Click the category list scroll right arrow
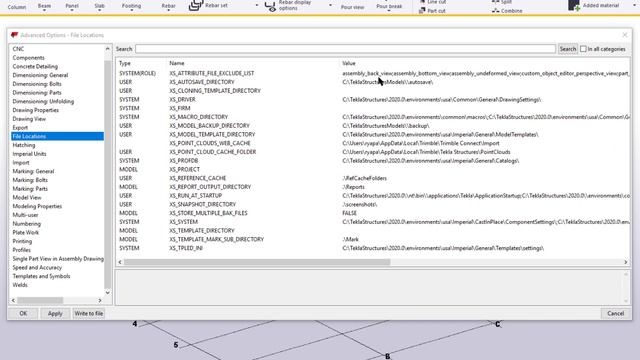640x360 pixels. click(x=100, y=300)
